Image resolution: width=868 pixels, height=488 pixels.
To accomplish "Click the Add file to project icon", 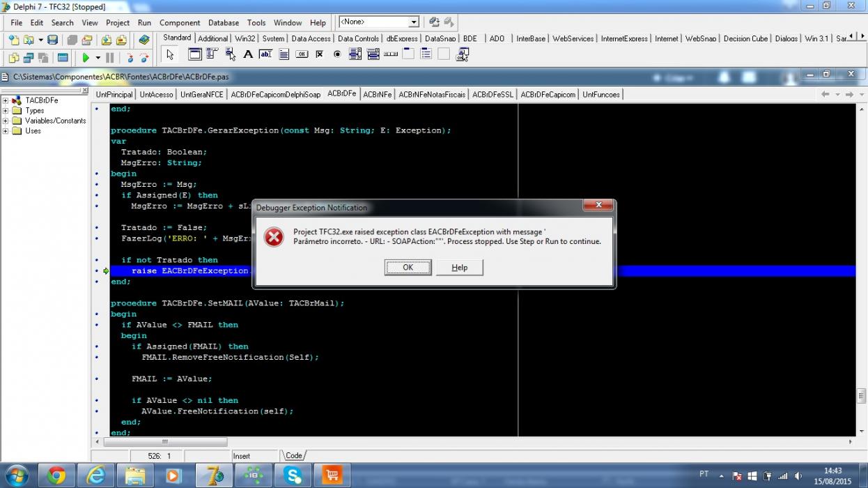I will tap(107, 40).
